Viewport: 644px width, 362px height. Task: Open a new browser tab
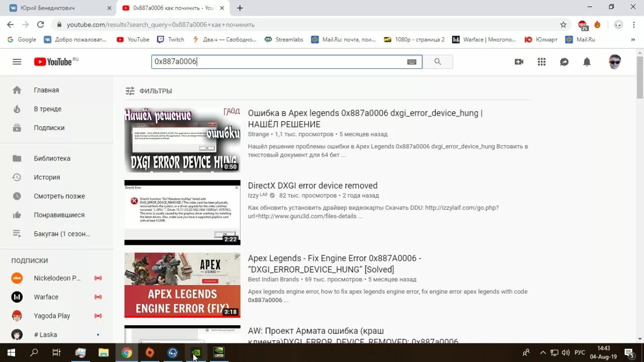pos(240,8)
